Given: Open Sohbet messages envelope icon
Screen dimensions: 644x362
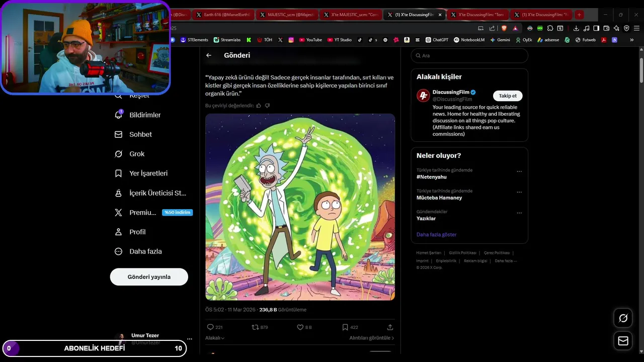Looking at the screenshot, I should [x=118, y=134].
